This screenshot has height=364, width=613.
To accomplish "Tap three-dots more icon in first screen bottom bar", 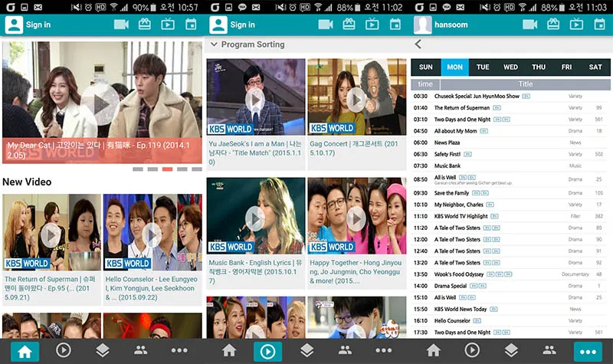I will tap(179, 351).
